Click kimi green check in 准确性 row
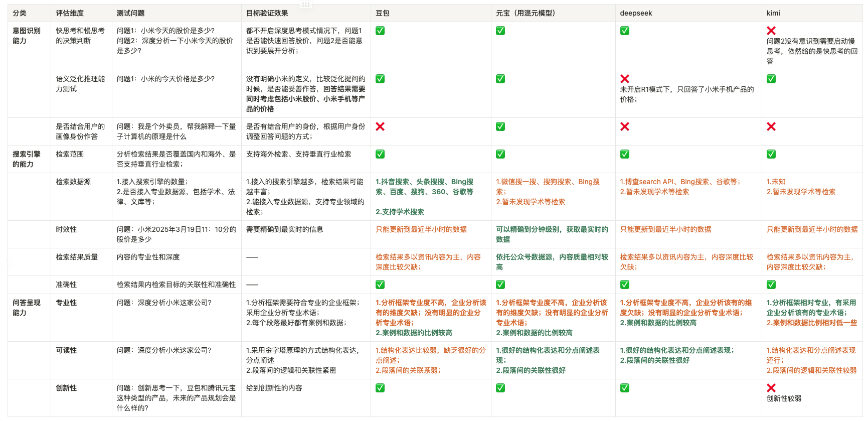 771,285
